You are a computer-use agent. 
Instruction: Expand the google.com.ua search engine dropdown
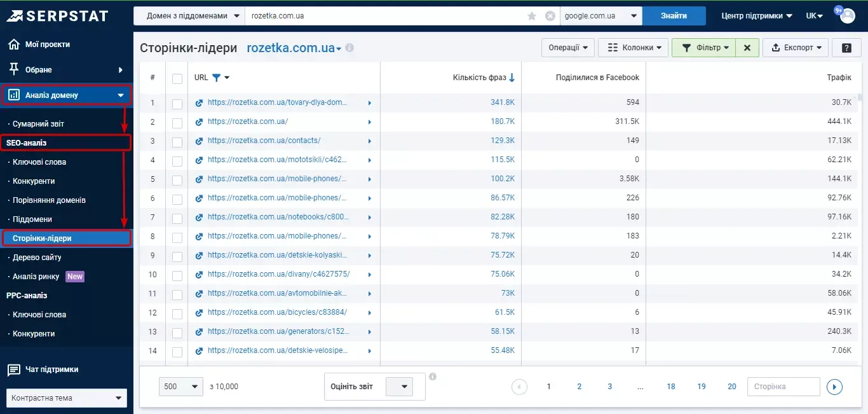(601, 16)
